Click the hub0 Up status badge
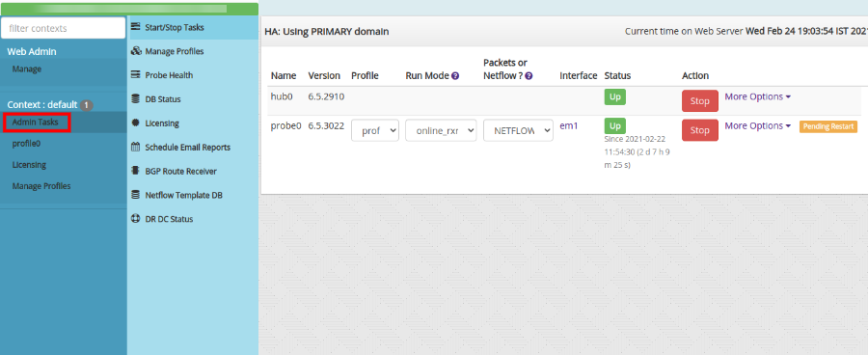 pos(614,96)
